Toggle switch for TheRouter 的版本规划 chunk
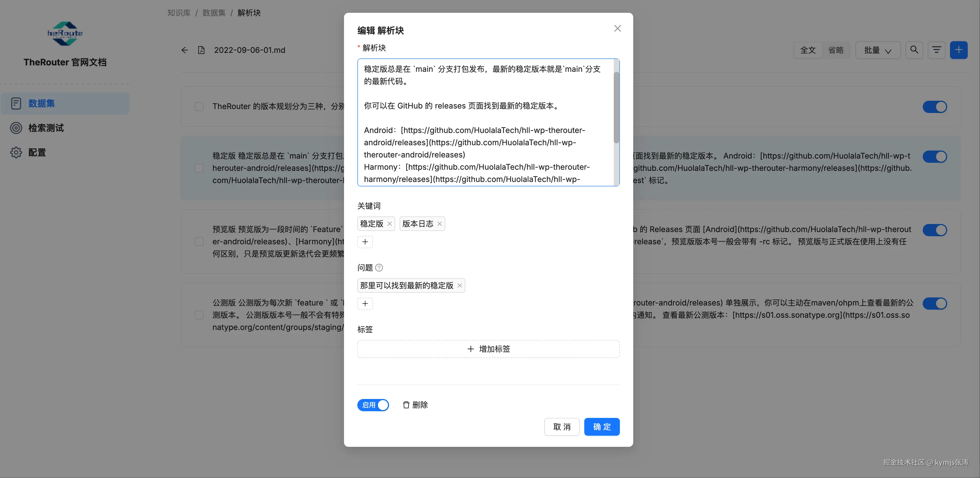980x478 pixels. (x=934, y=107)
